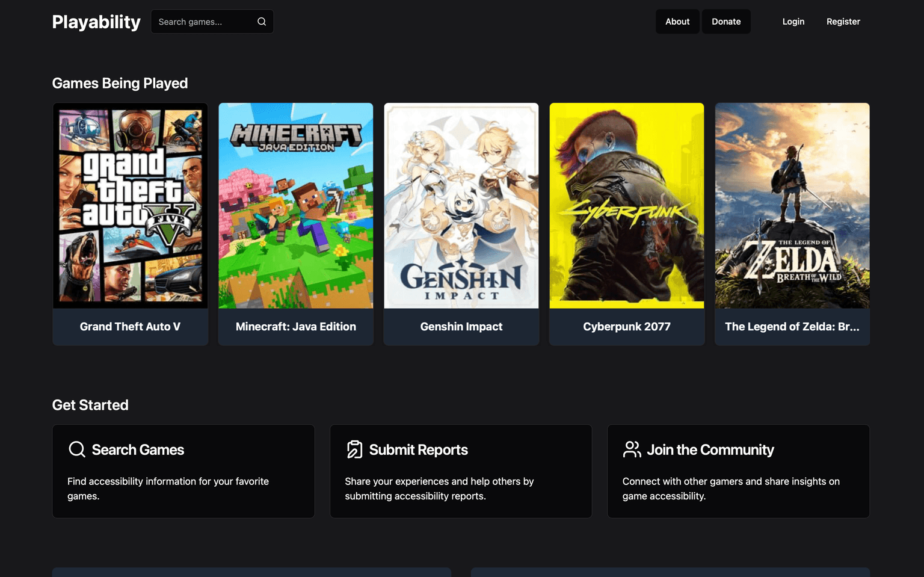The width and height of the screenshot is (924, 577).
Task: Go to the Login page
Action: click(793, 22)
